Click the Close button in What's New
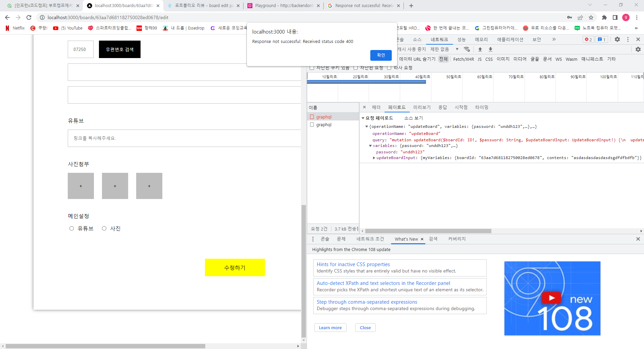644x349 pixels. click(365, 328)
